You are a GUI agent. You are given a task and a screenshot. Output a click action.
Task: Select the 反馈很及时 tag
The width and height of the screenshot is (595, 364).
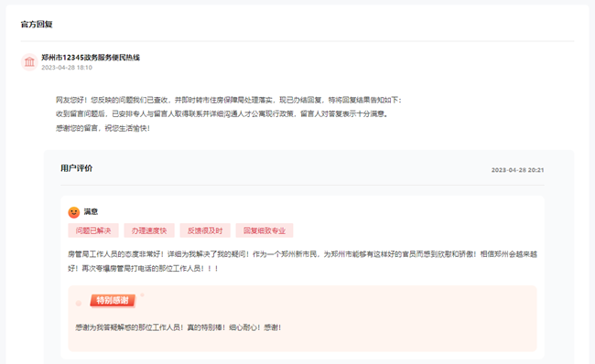205,230
